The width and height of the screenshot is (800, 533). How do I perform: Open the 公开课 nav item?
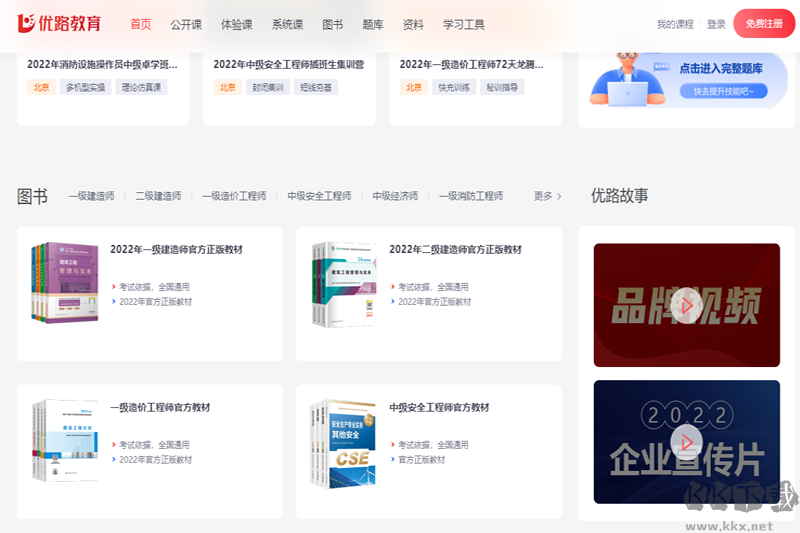tap(186, 24)
